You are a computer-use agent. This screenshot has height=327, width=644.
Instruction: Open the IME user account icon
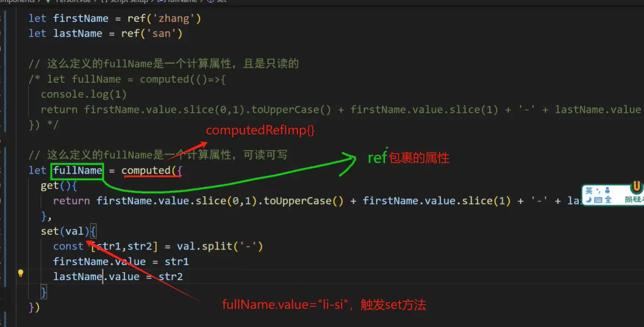pos(608,190)
